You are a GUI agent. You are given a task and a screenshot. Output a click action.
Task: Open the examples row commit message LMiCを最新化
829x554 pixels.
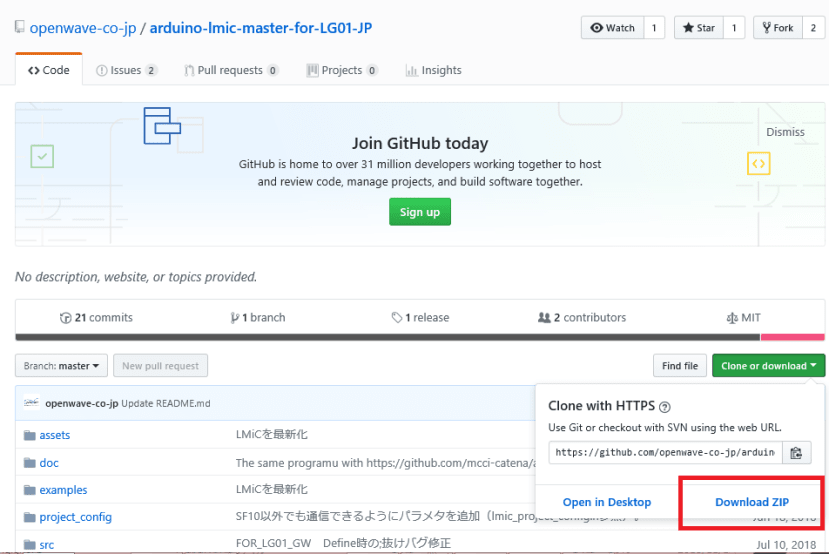click(272, 490)
